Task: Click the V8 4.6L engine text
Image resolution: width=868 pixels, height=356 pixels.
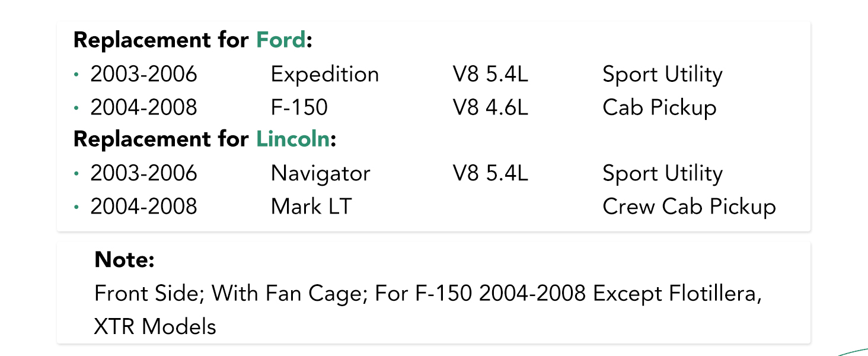Action: point(490,107)
